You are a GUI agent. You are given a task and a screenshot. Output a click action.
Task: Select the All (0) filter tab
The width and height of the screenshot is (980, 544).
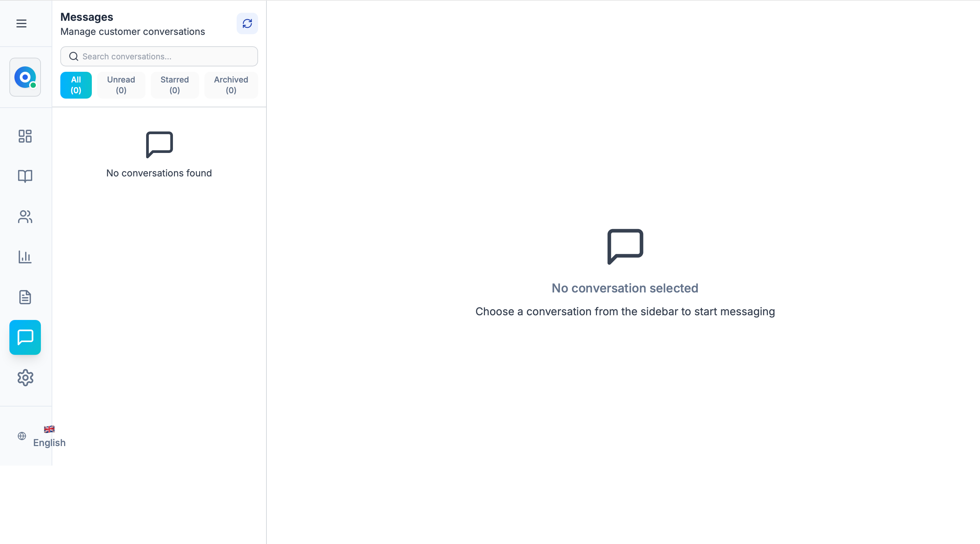tap(76, 85)
